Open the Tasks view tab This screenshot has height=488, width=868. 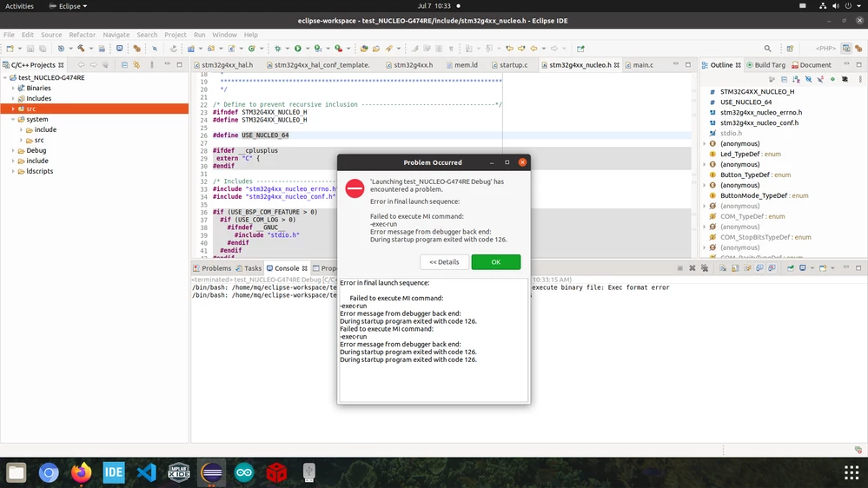tap(248, 268)
